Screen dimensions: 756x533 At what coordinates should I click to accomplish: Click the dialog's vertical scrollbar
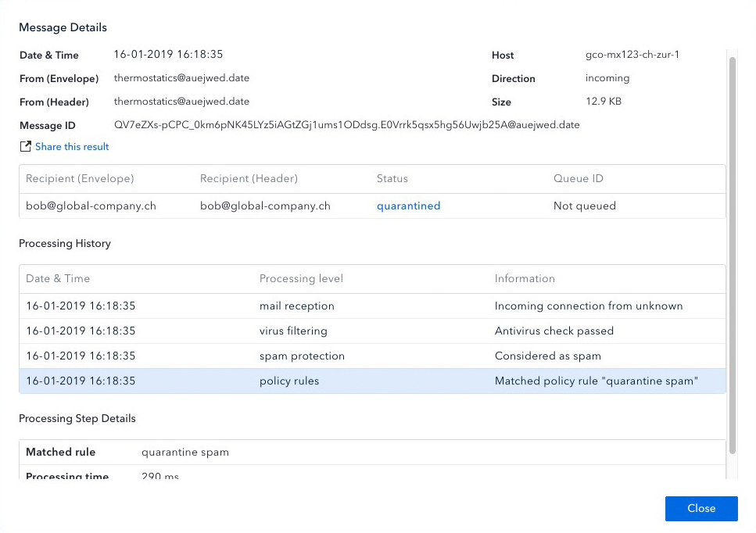coord(733,256)
